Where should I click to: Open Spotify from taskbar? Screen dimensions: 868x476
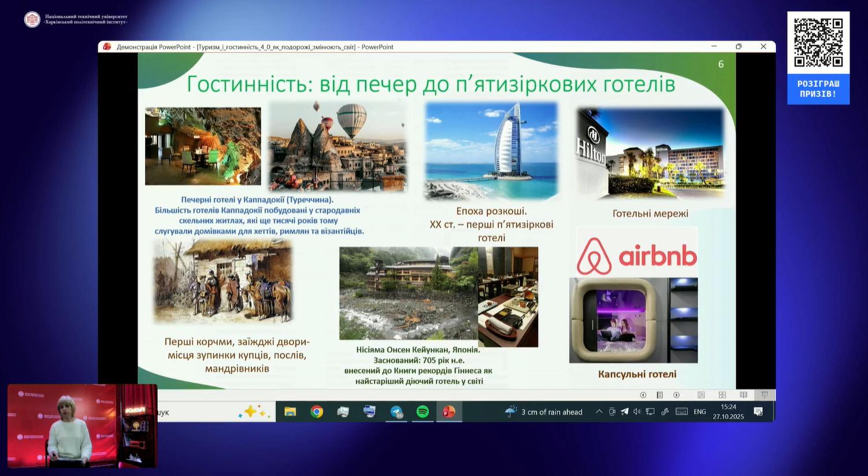[x=423, y=412]
